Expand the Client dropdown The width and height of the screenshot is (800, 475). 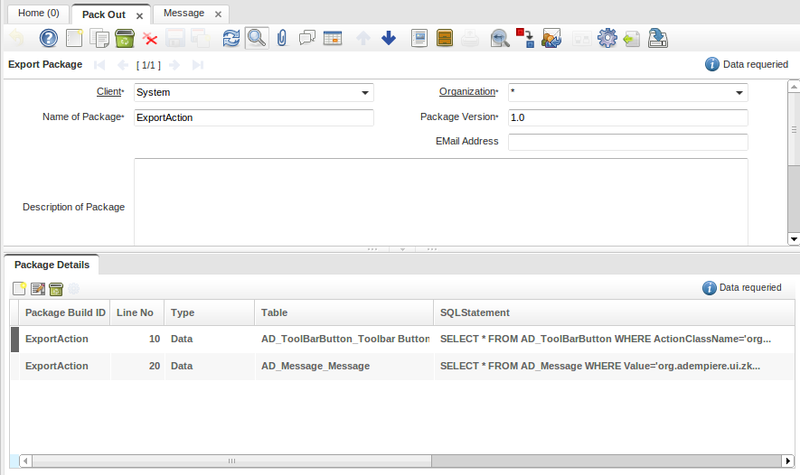[365, 93]
